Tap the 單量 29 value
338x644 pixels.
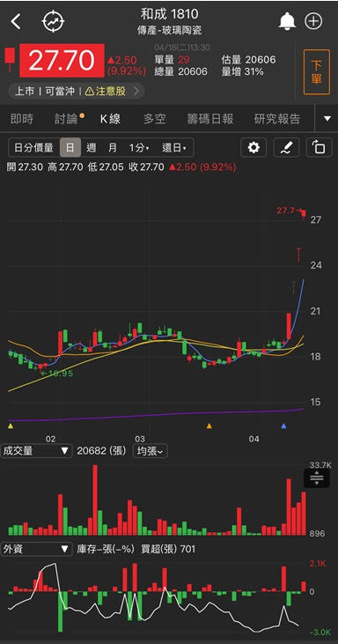(x=172, y=60)
